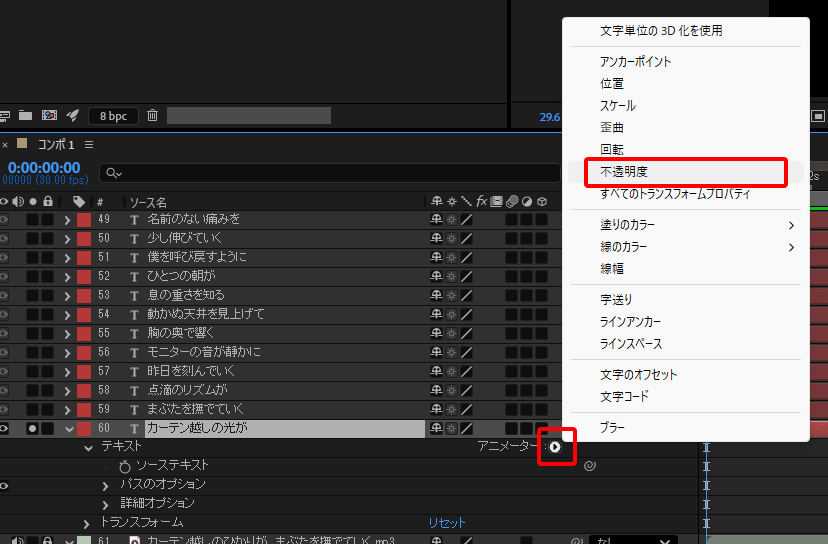Expand layer 52 ひとつの朝が

tap(67, 276)
